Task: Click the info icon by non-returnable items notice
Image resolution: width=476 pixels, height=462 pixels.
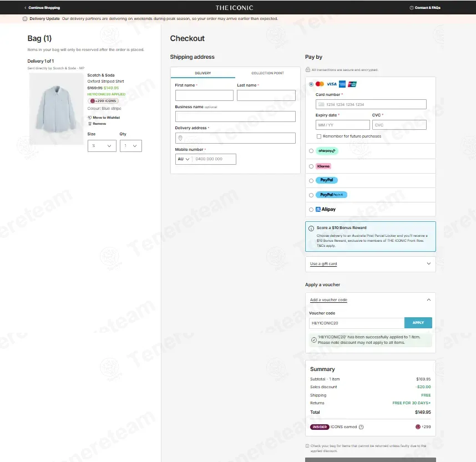Action: 307,446
